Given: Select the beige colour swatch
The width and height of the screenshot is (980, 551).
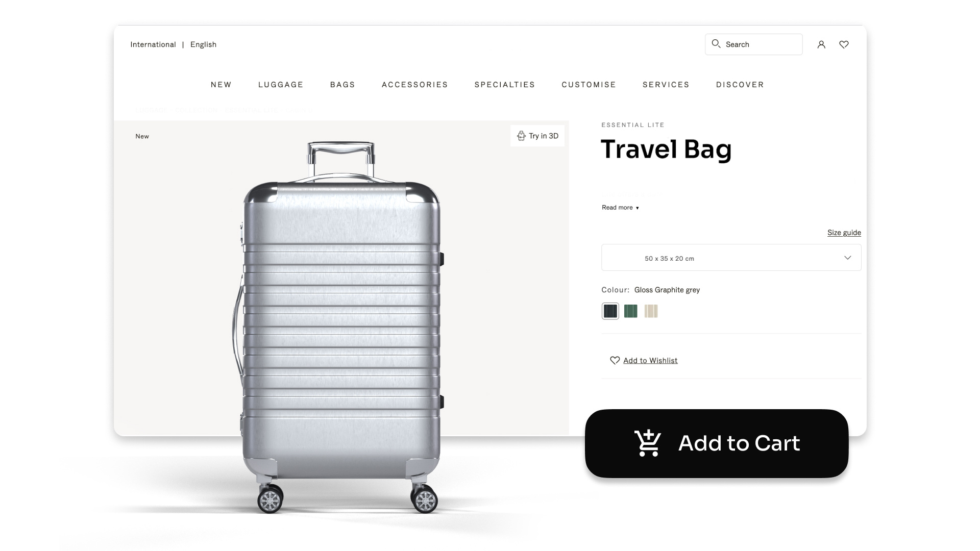Looking at the screenshot, I should tap(651, 311).
